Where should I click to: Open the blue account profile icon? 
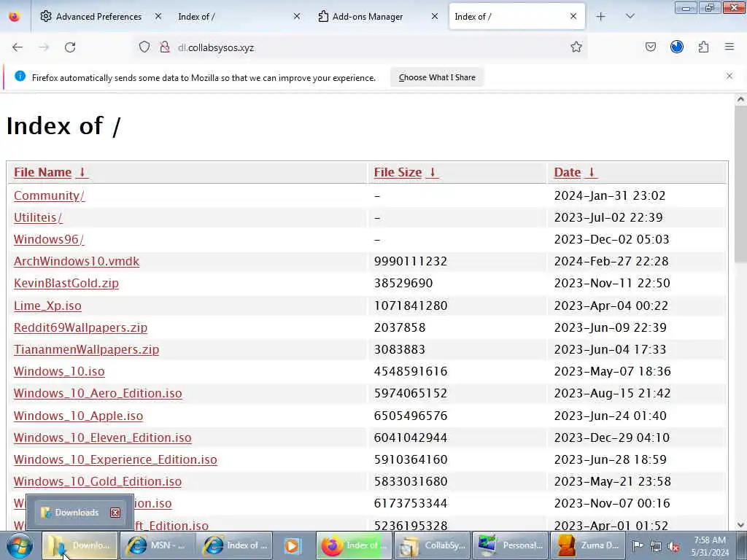tap(676, 47)
